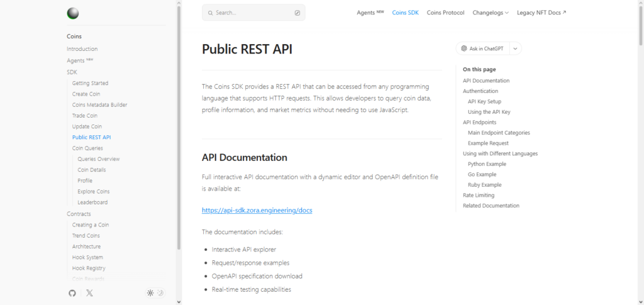Jump to API Documentation in On this page
The width and height of the screenshot is (644, 305).
coord(486,80)
